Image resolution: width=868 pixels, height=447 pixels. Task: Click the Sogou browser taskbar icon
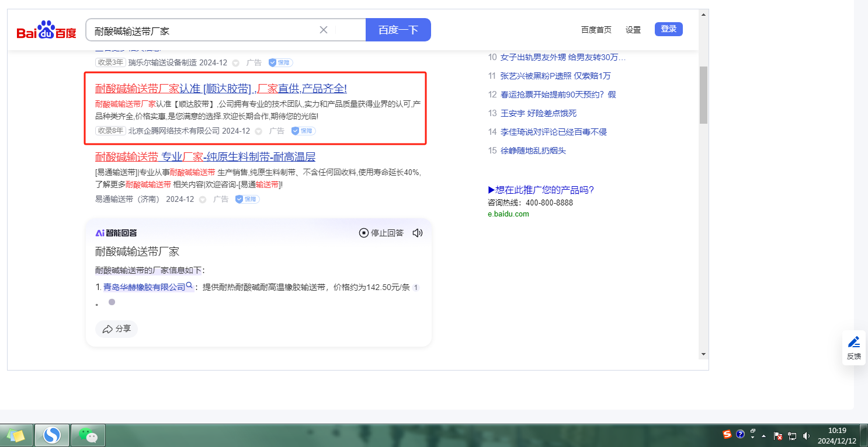[x=52, y=435]
